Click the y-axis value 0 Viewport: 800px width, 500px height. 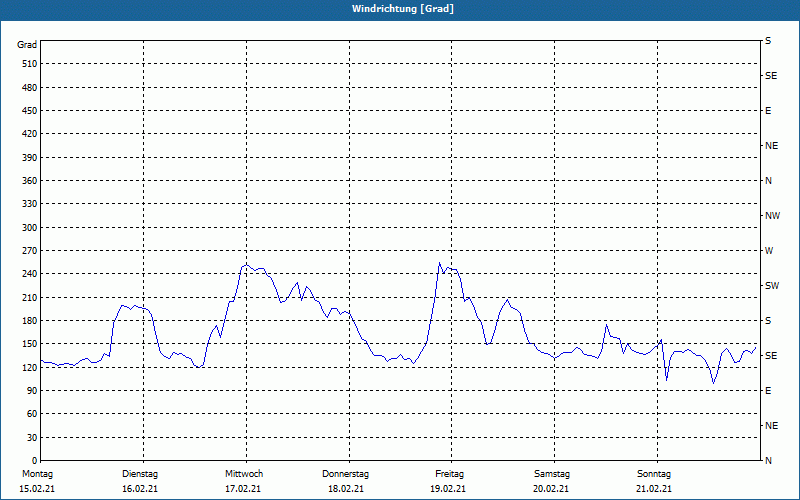click(x=35, y=461)
